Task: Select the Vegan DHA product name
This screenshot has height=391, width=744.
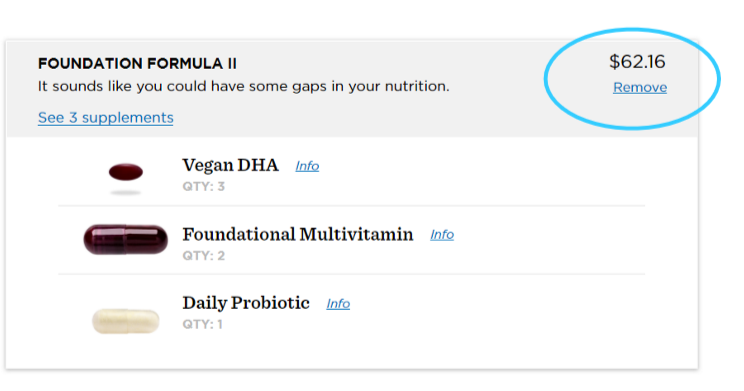Action: [231, 165]
